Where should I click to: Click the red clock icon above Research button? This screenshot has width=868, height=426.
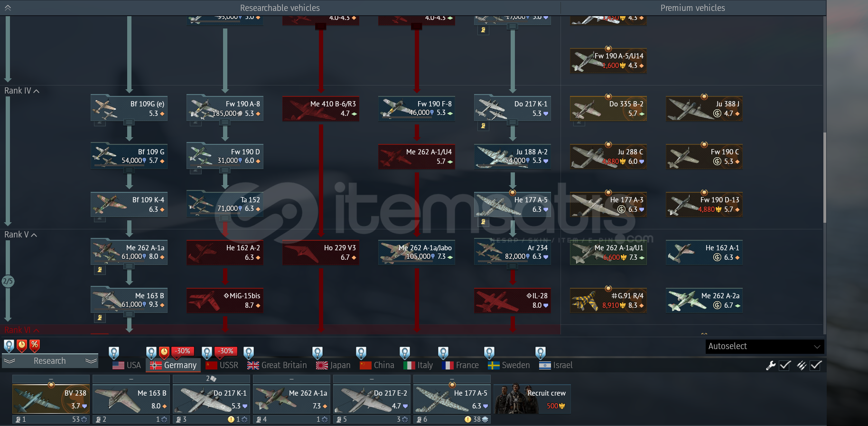coord(22,346)
